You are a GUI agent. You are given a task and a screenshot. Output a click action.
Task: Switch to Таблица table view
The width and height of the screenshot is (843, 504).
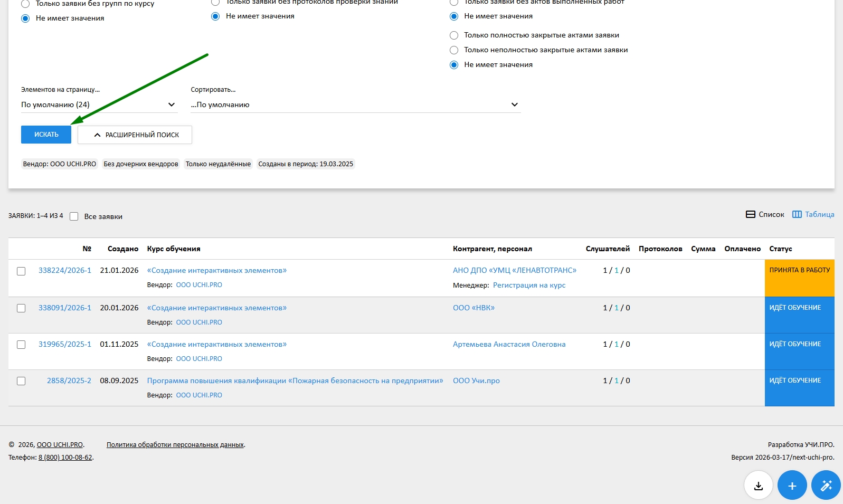[813, 214]
